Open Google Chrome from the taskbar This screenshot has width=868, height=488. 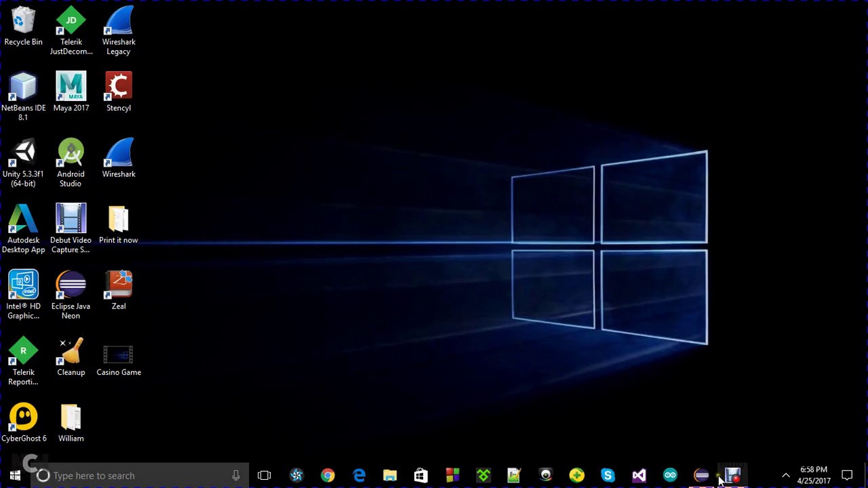[x=328, y=476]
